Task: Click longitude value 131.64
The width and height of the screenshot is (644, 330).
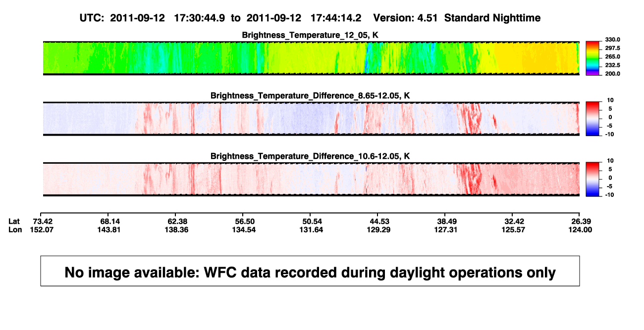Action: [x=311, y=230]
